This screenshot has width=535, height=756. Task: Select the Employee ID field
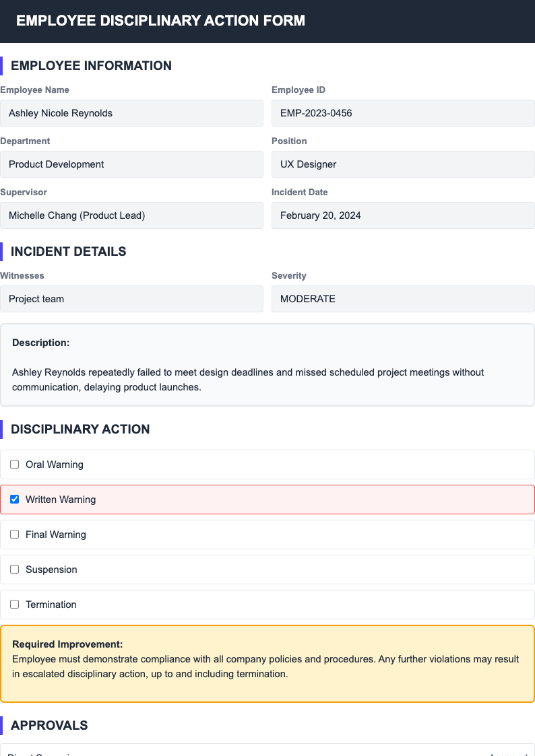click(x=402, y=112)
